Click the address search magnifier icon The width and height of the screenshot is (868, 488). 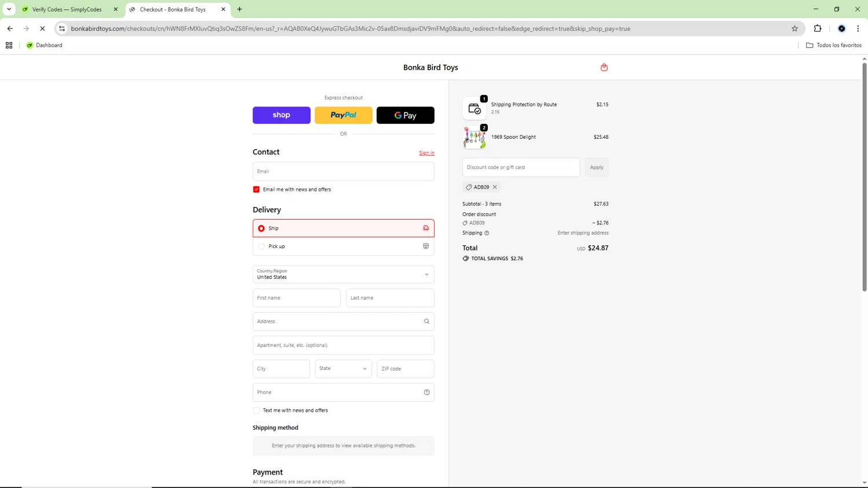coord(426,321)
